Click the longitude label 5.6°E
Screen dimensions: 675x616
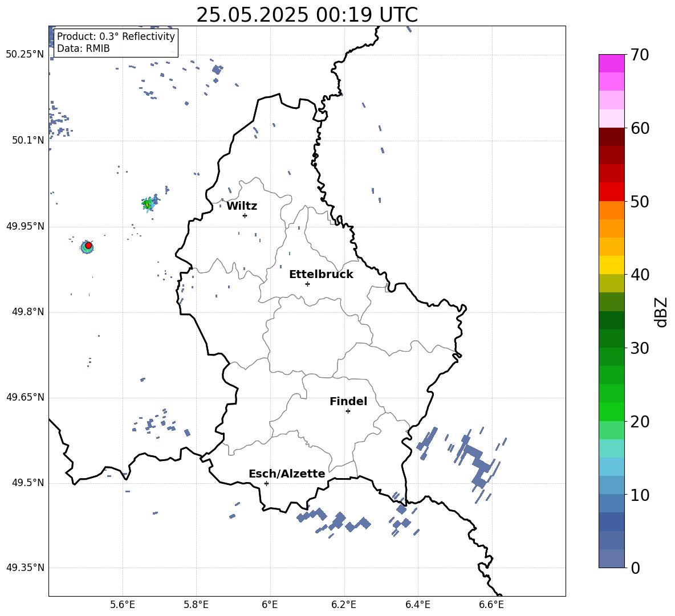point(123,605)
